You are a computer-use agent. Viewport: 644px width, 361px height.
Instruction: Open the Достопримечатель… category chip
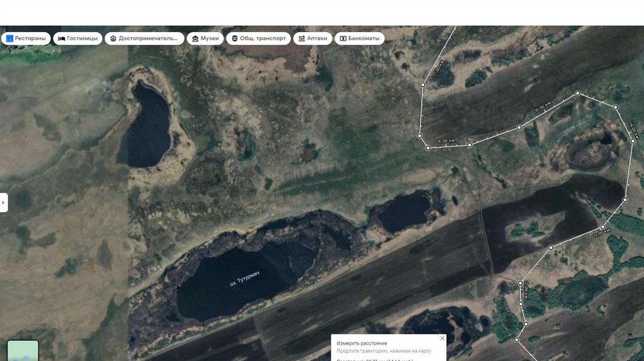144,38
